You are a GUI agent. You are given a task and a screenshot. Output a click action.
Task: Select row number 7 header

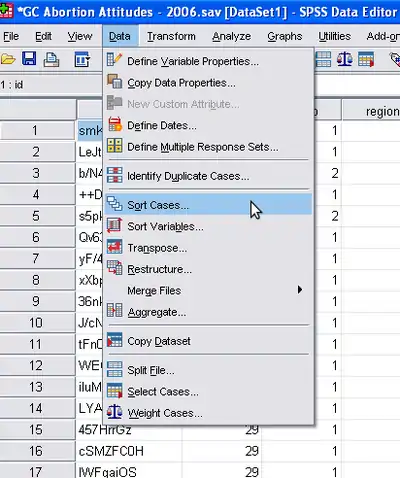click(x=37, y=258)
